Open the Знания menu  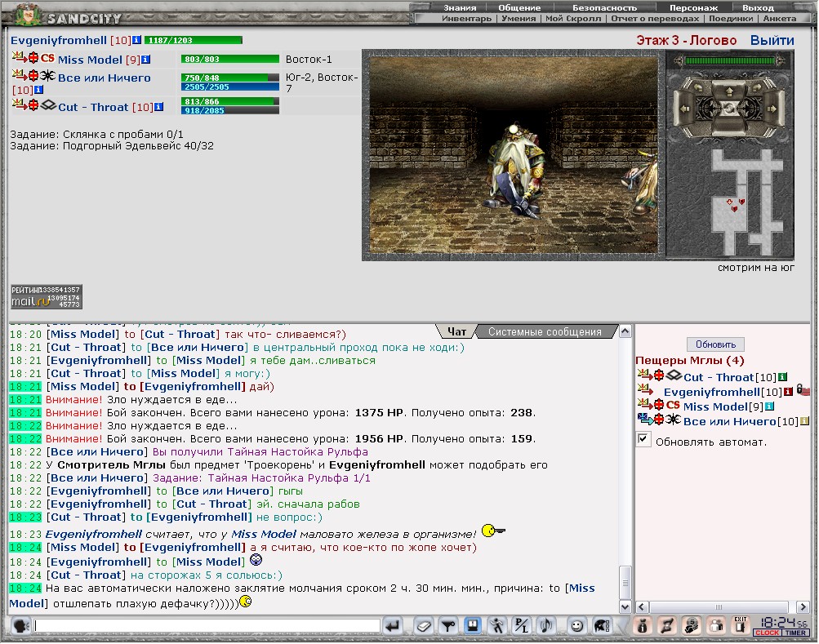pyautogui.click(x=460, y=8)
